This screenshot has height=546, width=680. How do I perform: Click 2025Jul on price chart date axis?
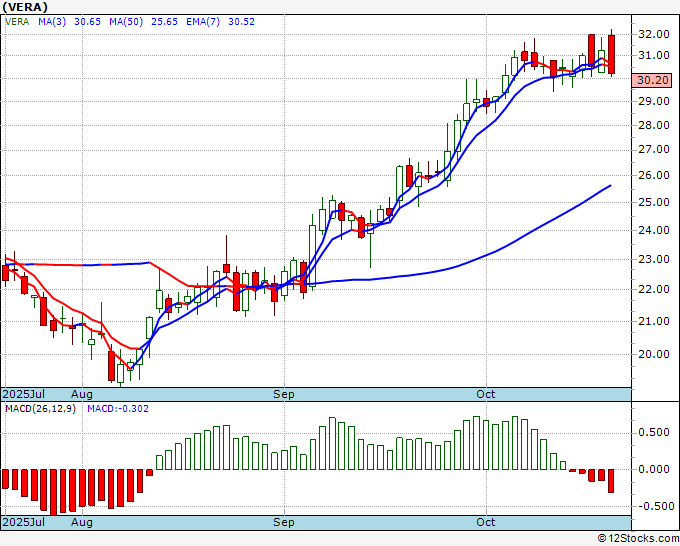[23, 395]
